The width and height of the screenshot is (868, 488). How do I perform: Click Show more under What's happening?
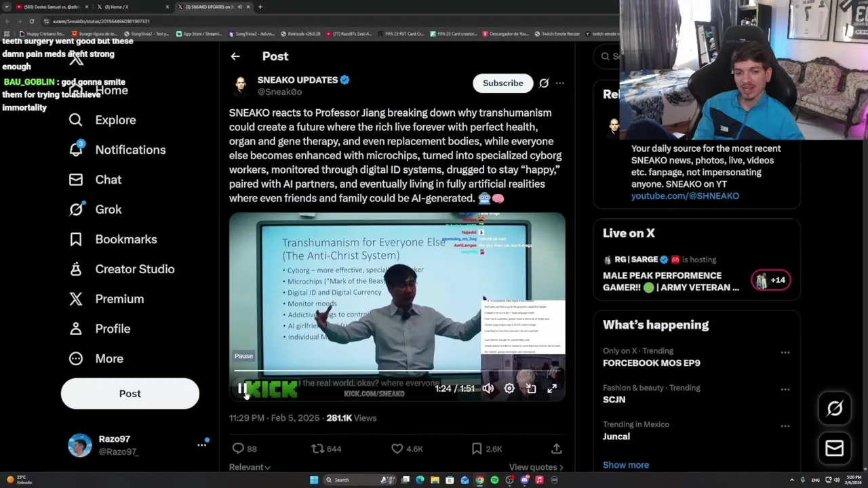625,465
